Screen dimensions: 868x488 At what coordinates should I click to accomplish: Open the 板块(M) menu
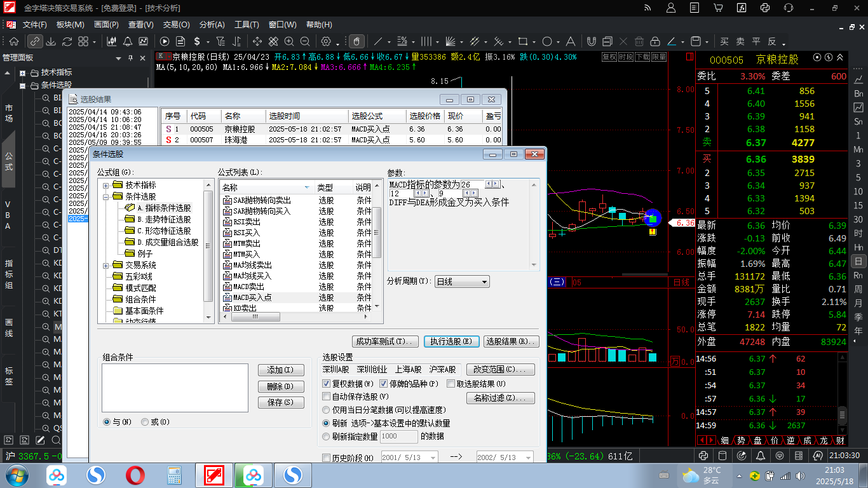click(70, 25)
